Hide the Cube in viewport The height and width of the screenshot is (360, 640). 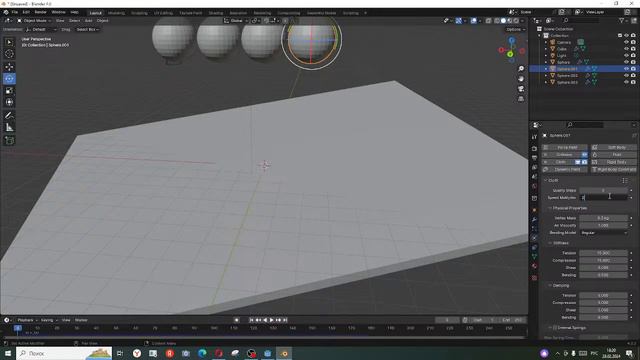point(626,49)
